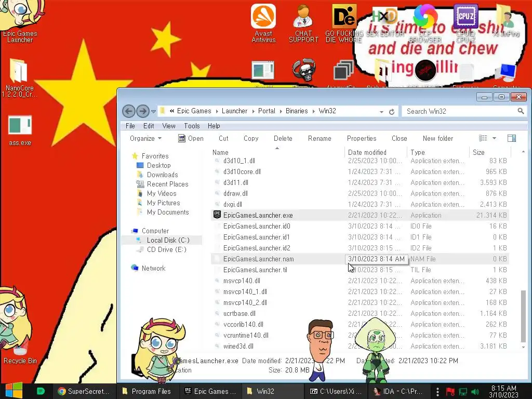Click the Properties toolbar button
Viewport: 532px width, 399px height.
tap(362, 138)
